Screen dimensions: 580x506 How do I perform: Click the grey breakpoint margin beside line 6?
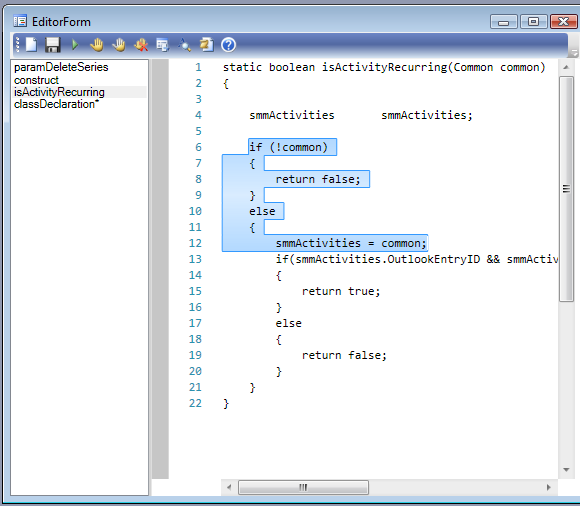tap(160, 147)
